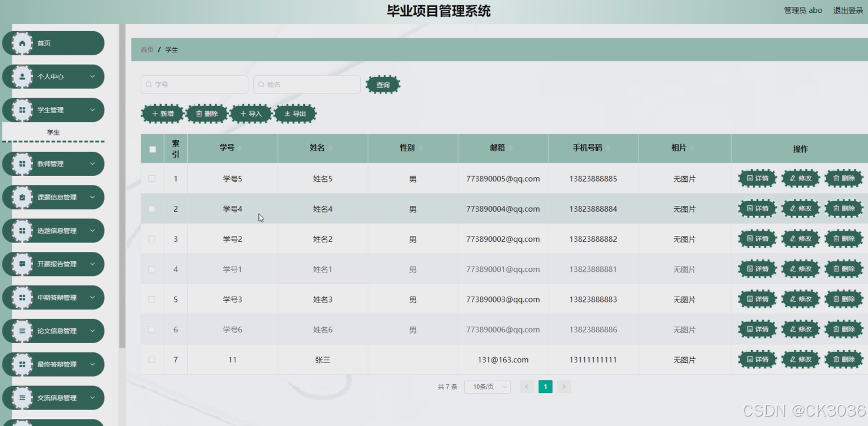Toggle the select-all checkbox in table header
Viewport: 868px width, 426px height.
152,149
